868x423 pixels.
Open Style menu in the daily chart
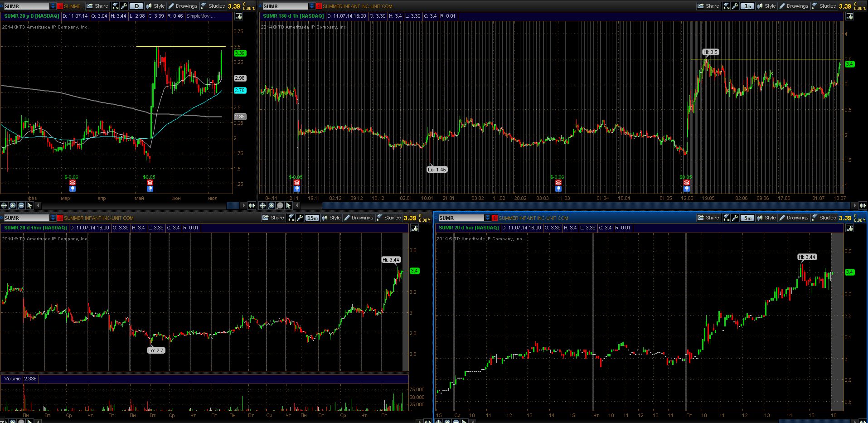(x=155, y=6)
